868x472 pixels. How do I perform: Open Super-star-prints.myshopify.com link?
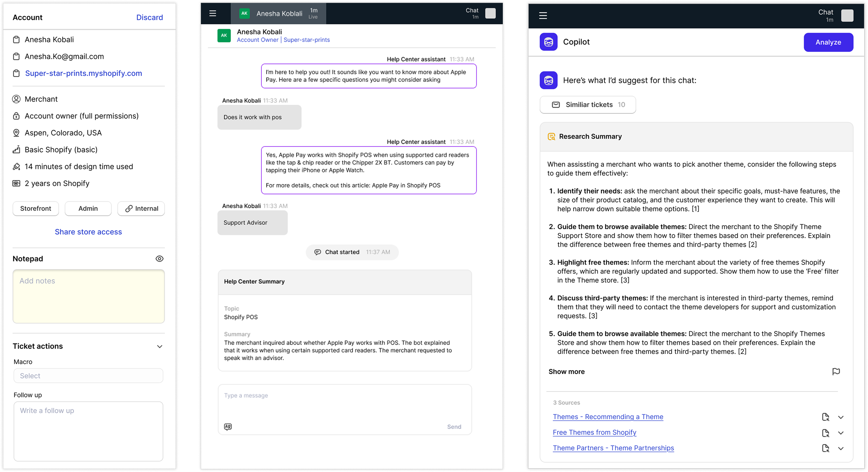click(84, 73)
